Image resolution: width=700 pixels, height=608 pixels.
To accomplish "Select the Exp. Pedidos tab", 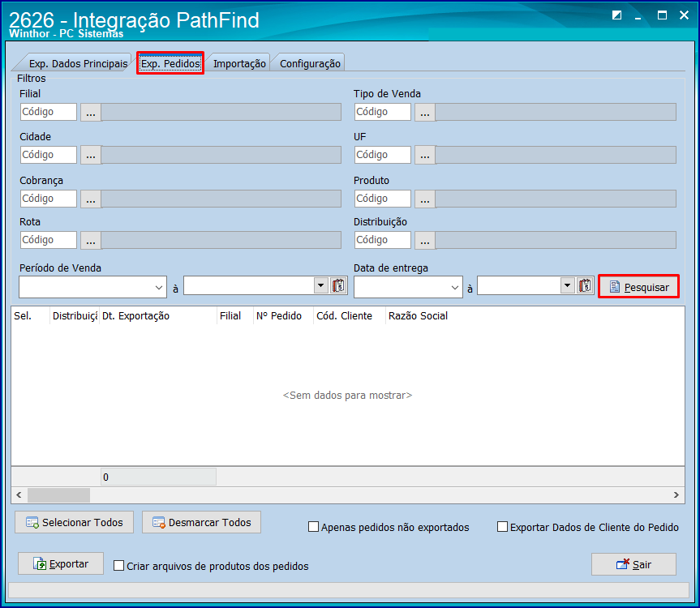I will click(170, 64).
